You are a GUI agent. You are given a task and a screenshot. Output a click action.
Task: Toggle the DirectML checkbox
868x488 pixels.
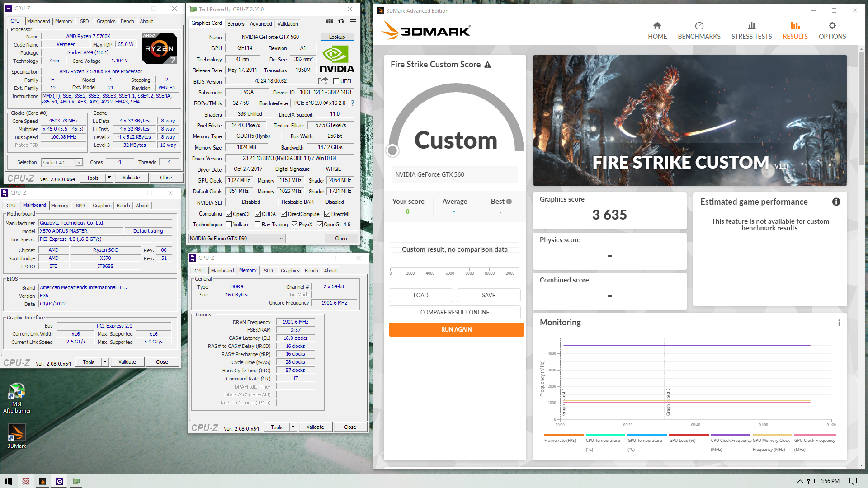[x=327, y=214]
